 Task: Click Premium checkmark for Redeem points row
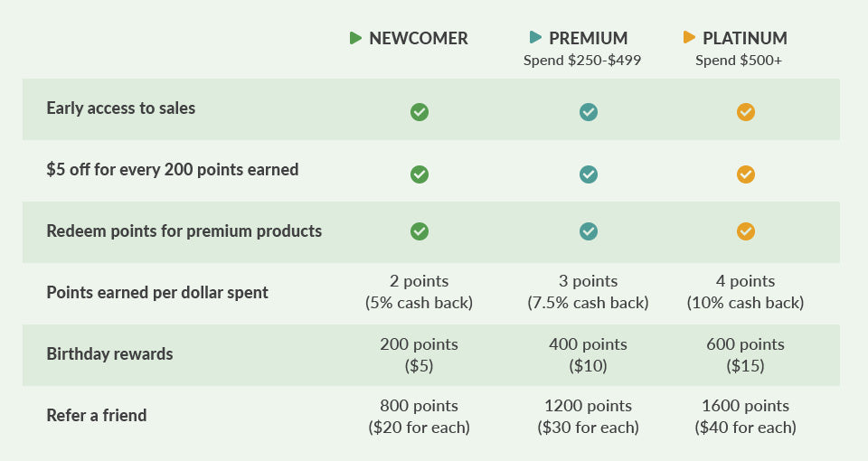point(589,231)
